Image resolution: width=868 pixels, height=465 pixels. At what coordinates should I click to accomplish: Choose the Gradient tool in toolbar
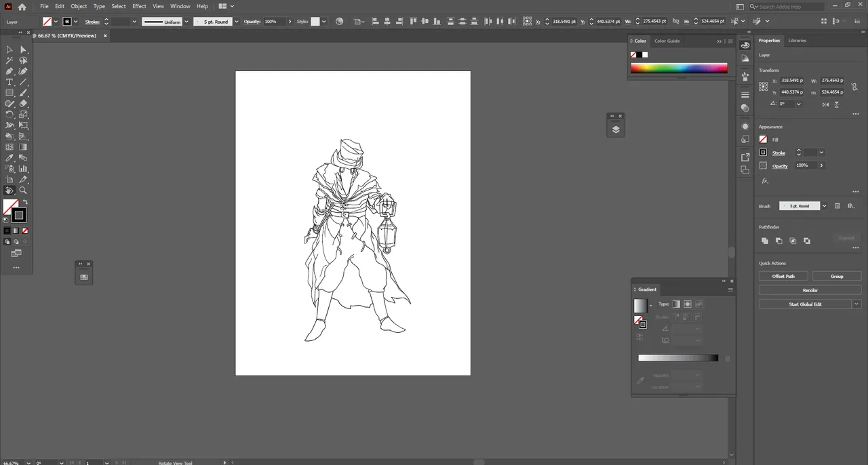23,147
